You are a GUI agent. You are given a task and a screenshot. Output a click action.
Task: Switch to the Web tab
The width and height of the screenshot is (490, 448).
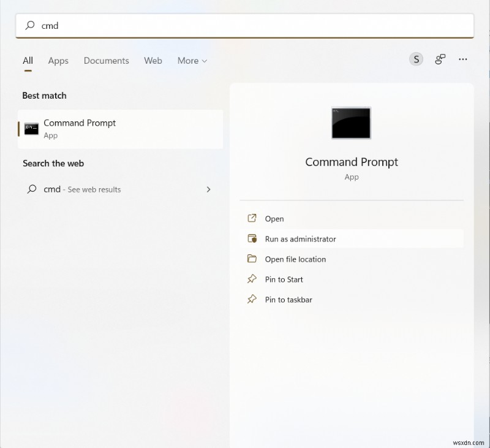point(153,61)
